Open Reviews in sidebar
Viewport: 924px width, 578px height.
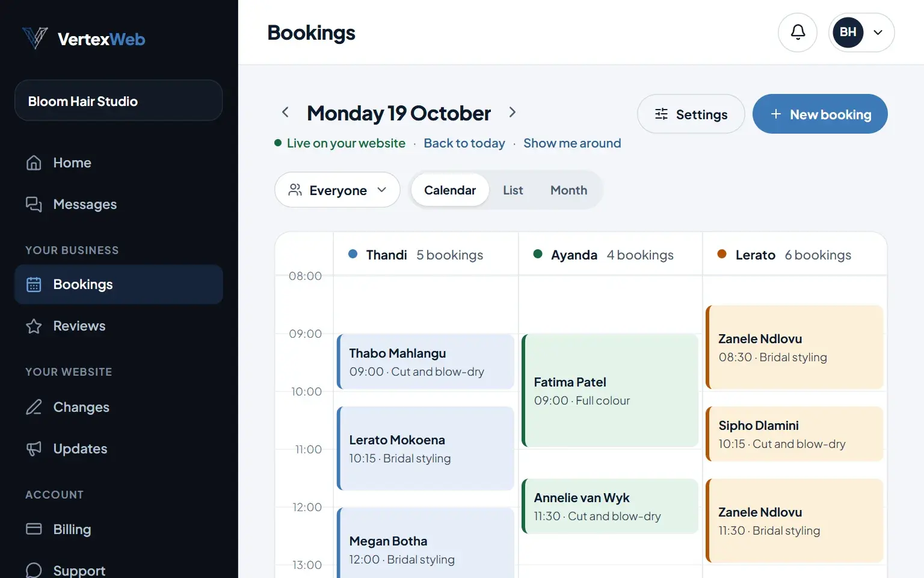(x=119, y=326)
